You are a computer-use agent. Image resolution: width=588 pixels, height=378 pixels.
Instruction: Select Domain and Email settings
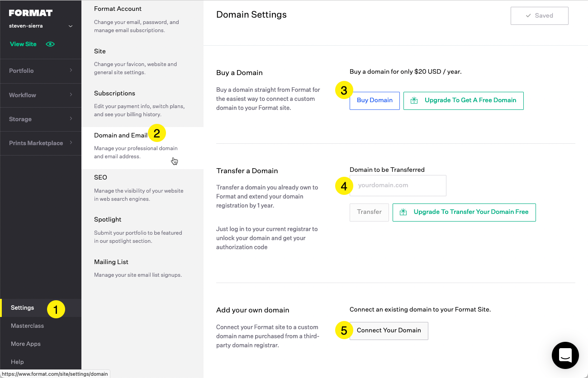[121, 136]
